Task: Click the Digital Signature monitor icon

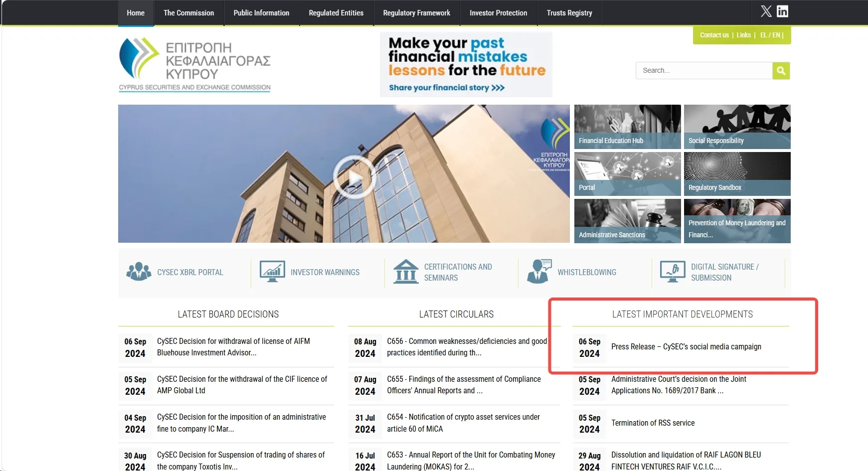Action: point(673,272)
